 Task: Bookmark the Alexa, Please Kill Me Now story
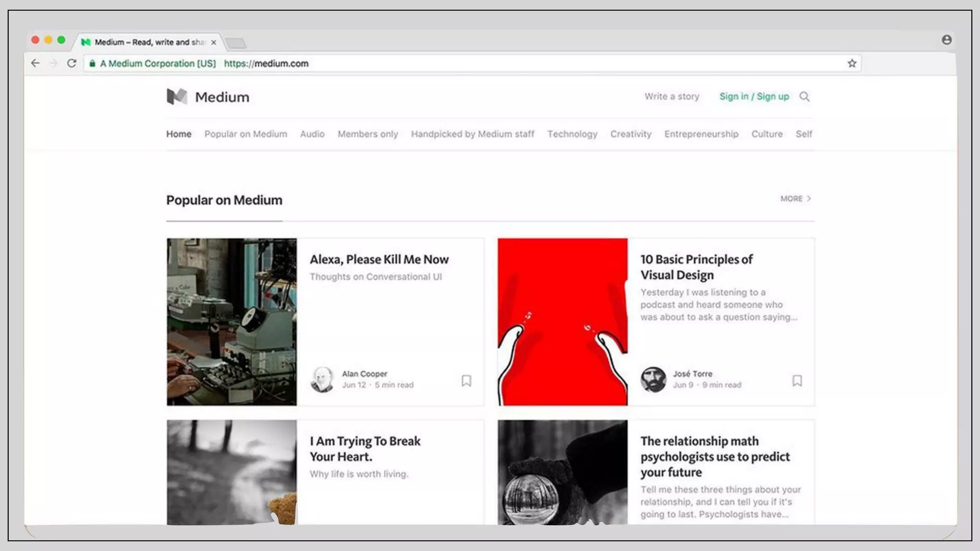click(466, 381)
